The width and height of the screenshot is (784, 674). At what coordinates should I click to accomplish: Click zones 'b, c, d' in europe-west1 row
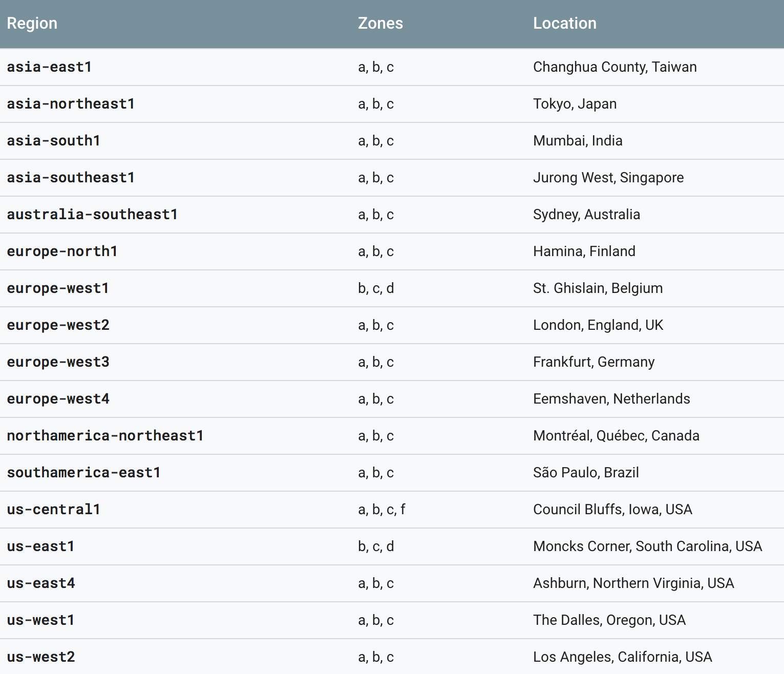coord(376,288)
